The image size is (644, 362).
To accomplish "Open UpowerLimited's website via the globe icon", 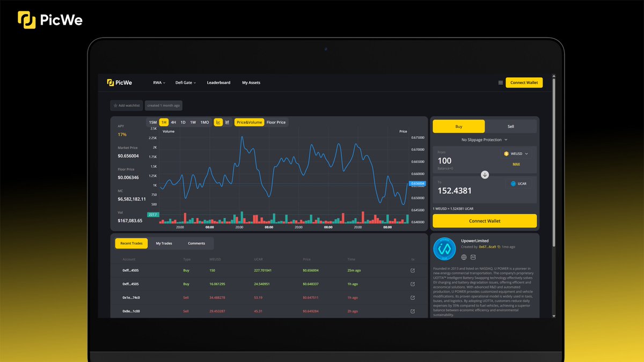I will click(x=464, y=257).
